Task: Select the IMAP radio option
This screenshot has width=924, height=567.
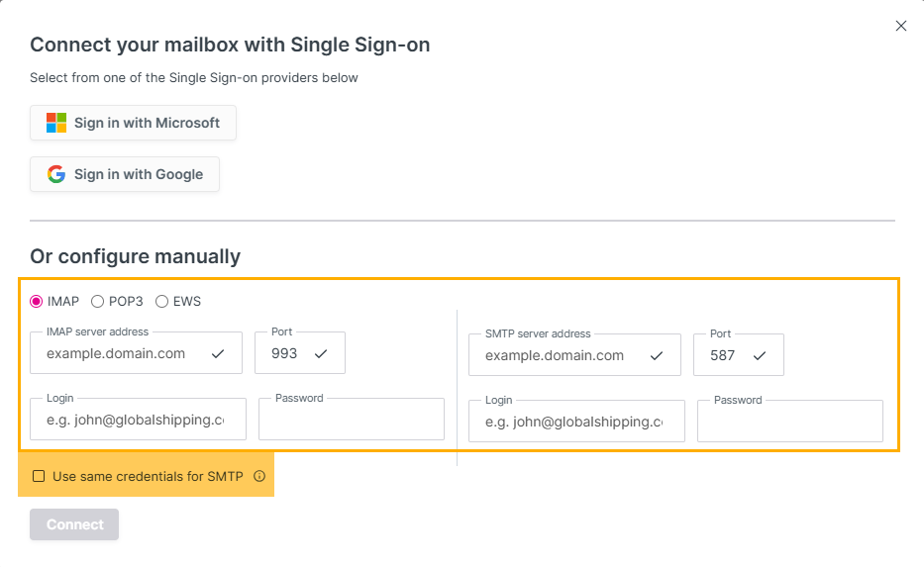Action: coord(37,301)
